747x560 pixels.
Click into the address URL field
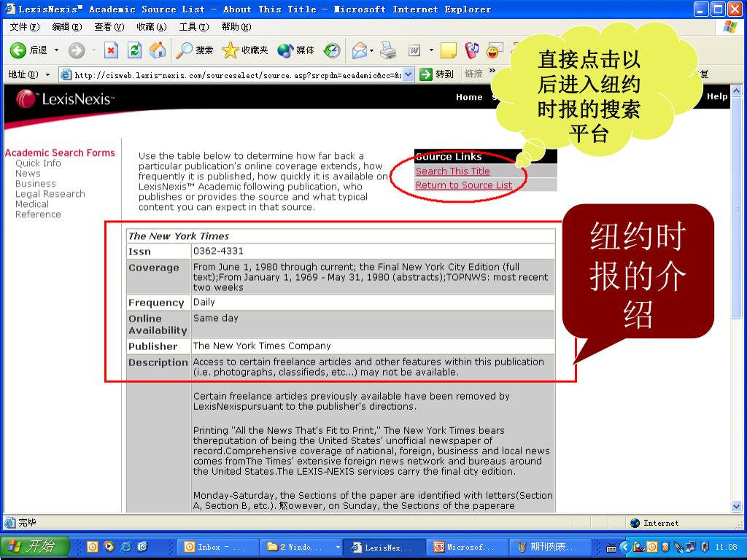click(x=238, y=75)
